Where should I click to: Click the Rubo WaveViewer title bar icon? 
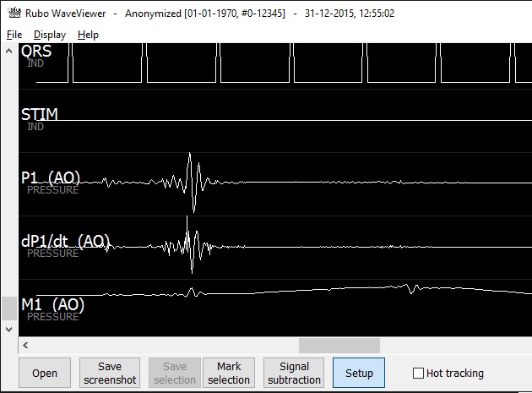tap(14, 13)
